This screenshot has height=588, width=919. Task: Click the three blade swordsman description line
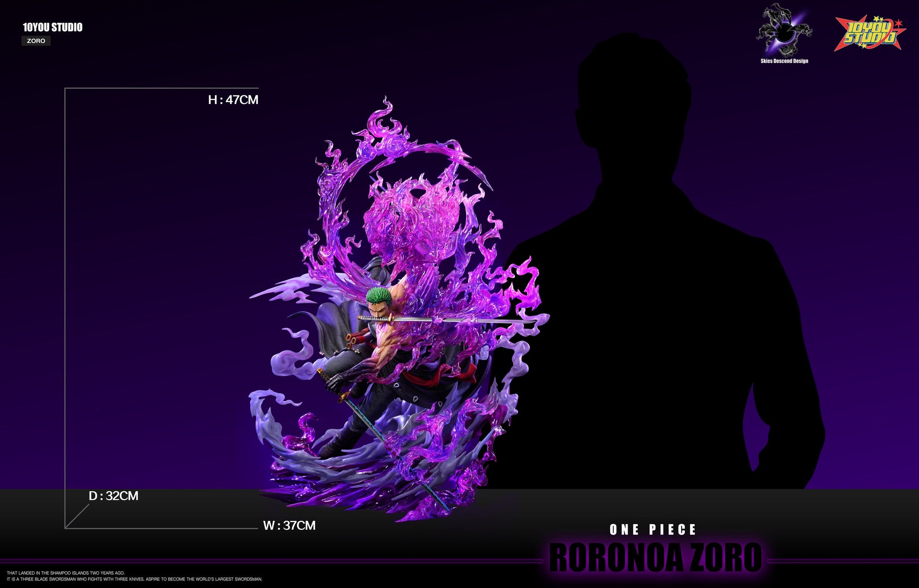pyautogui.click(x=134, y=579)
